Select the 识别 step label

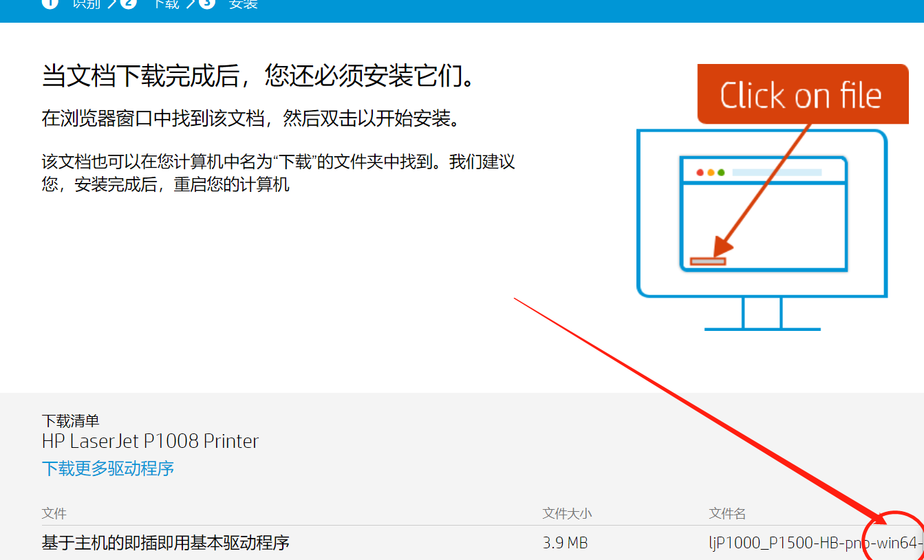pos(85,3)
